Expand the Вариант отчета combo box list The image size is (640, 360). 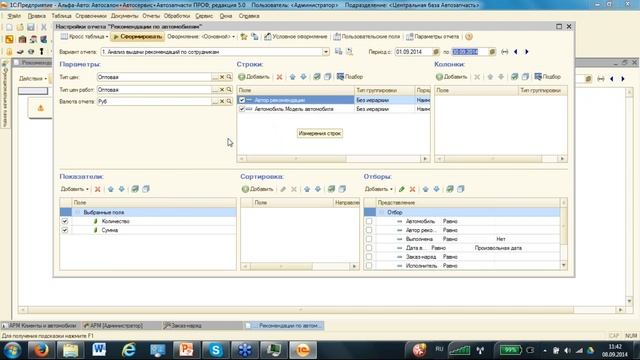coord(326,52)
